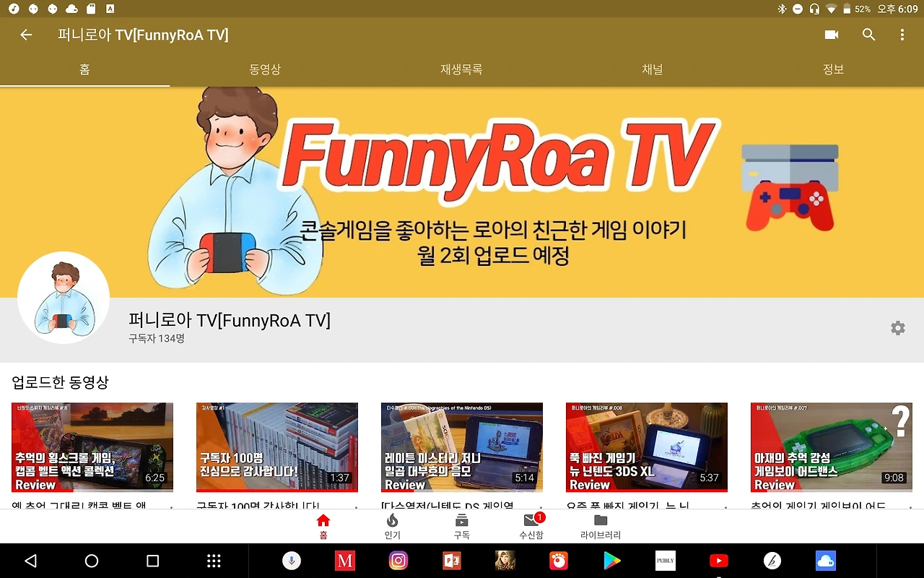The height and width of the screenshot is (578, 924).
Task: Open the 구독자 134명 subscriber info
Action: coord(154,337)
